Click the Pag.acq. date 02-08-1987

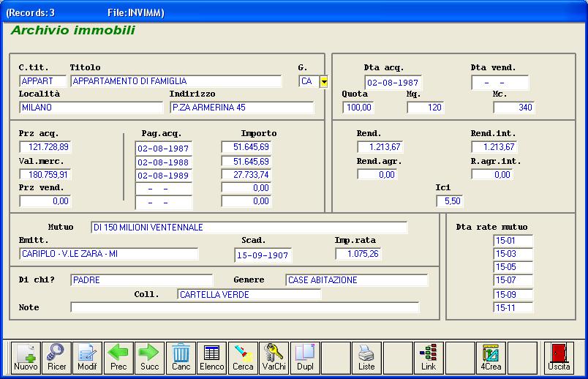[x=164, y=149]
